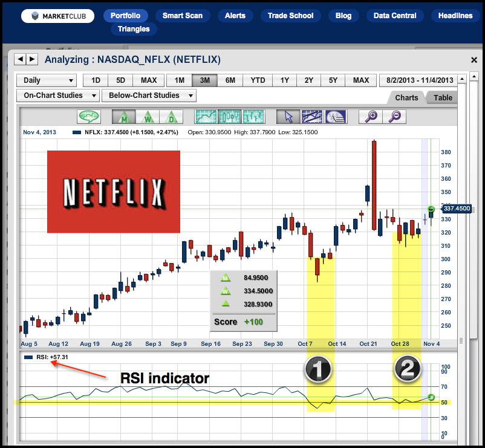This screenshot has width=485, height=448.
Task: Zoom in with the magnifier plus icon
Action: (371, 117)
